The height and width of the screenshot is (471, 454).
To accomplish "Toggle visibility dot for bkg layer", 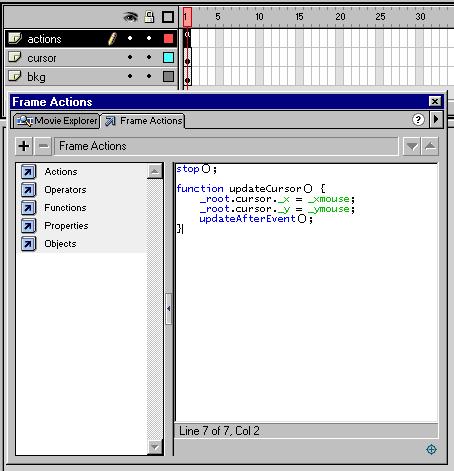I will [x=130, y=76].
